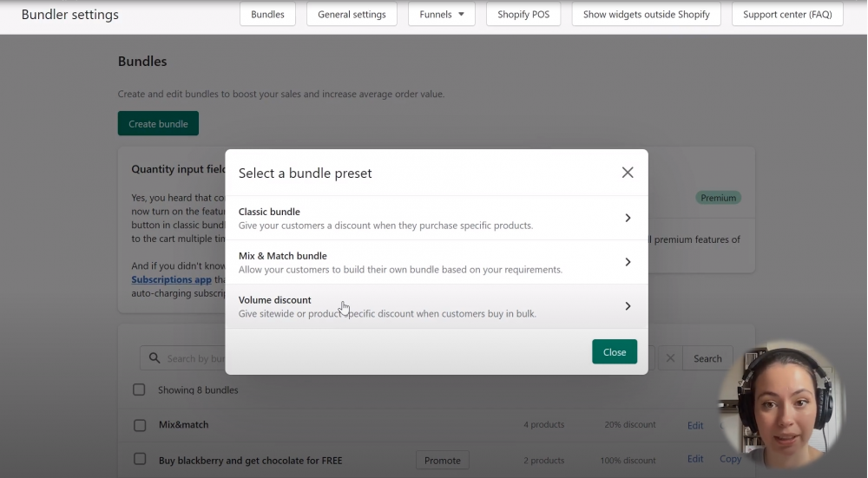Clear search with the X icon
Viewport: 868px width, 478px height.
click(x=670, y=358)
